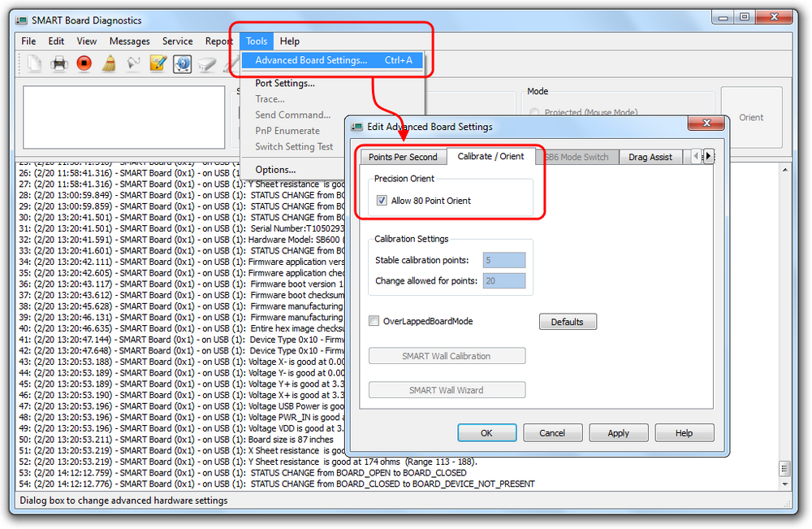Open the File menu
The width and height of the screenshot is (812, 529).
[28, 41]
